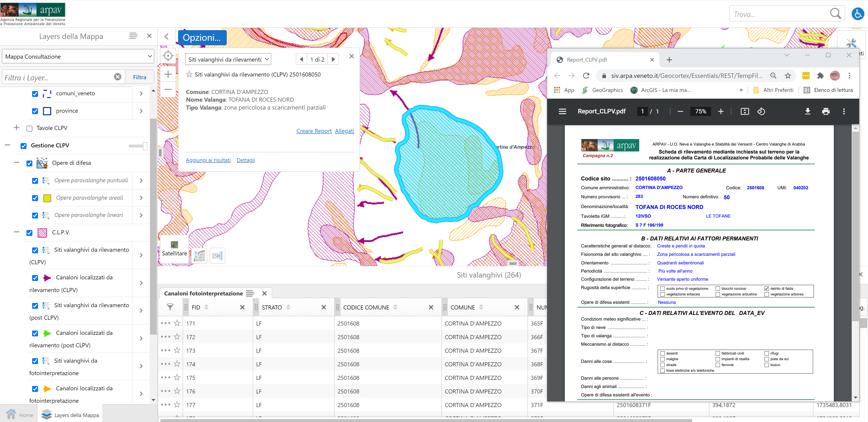The width and height of the screenshot is (868, 422).
Task: Reload the Chrome page
Action: [586, 75]
